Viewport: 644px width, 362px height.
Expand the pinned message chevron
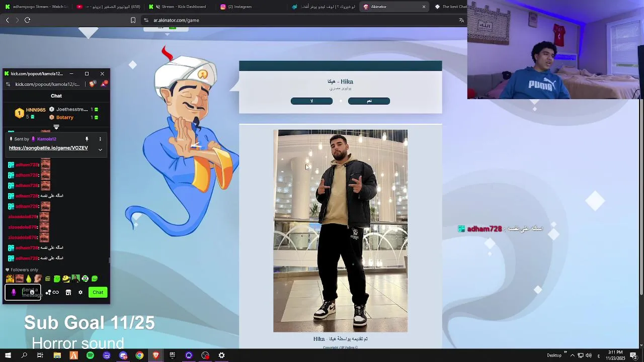[x=100, y=149]
